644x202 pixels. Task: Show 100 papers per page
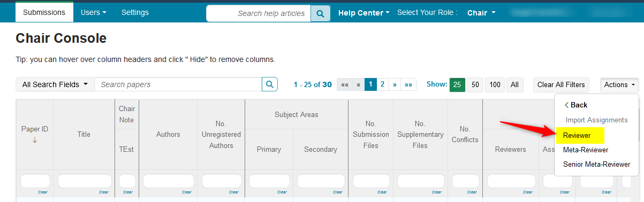click(x=495, y=84)
